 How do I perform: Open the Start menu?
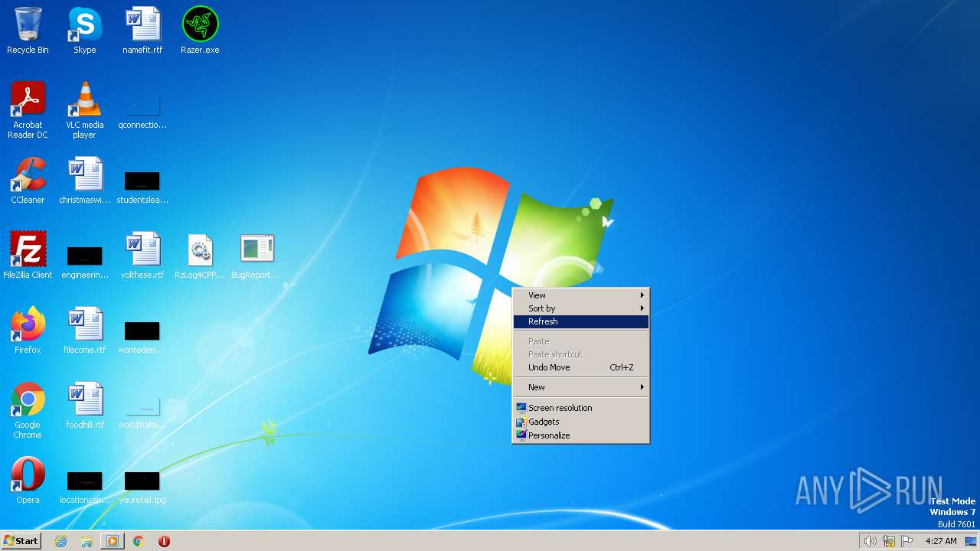pyautogui.click(x=21, y=541)
